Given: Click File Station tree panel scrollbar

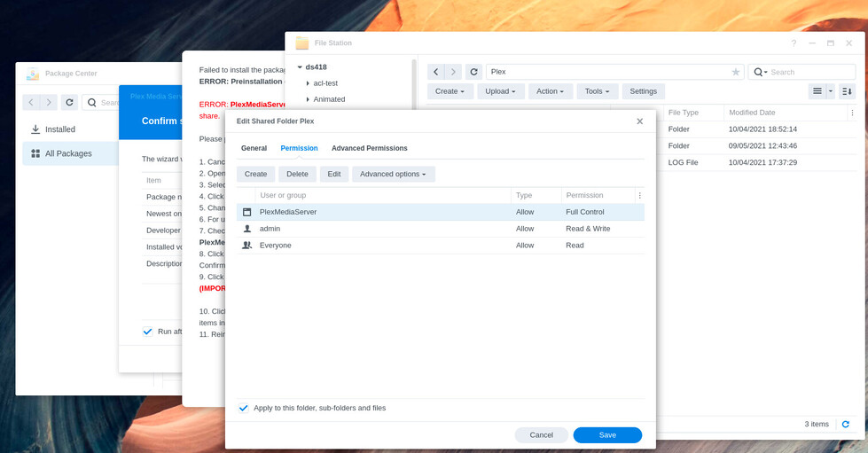Looking at the screenshot, I should coord(414,83).
